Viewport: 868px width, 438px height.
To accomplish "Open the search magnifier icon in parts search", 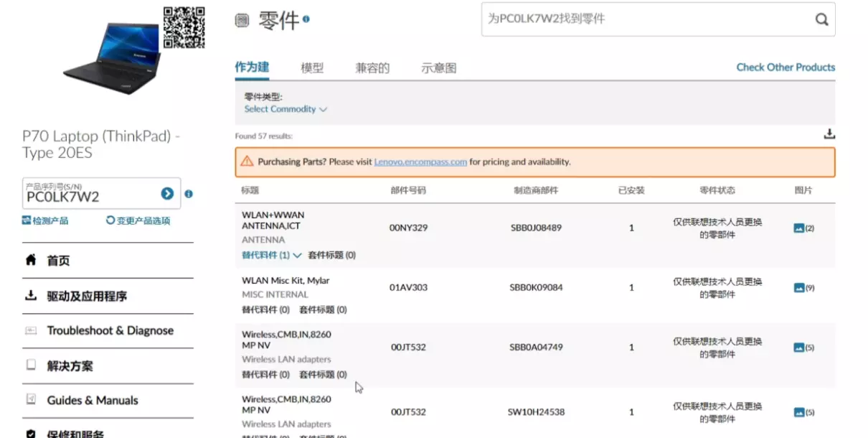I will click(x=821, y=19).
